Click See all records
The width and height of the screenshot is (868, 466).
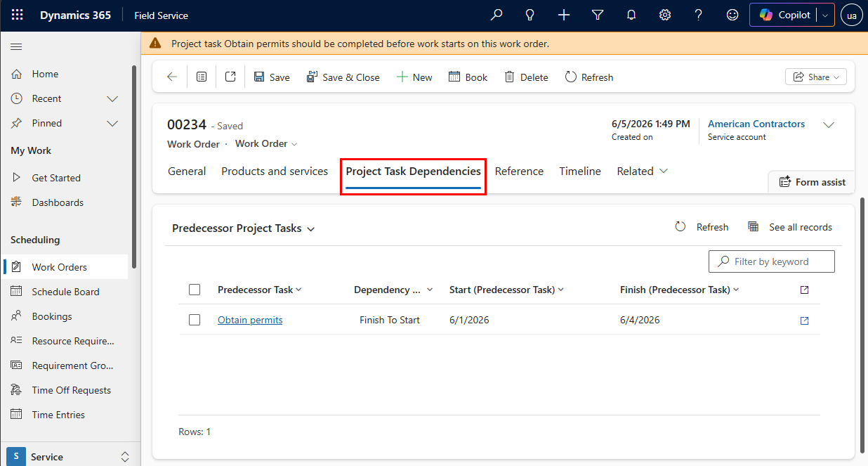pyautogui.click(x=790, y=227)
